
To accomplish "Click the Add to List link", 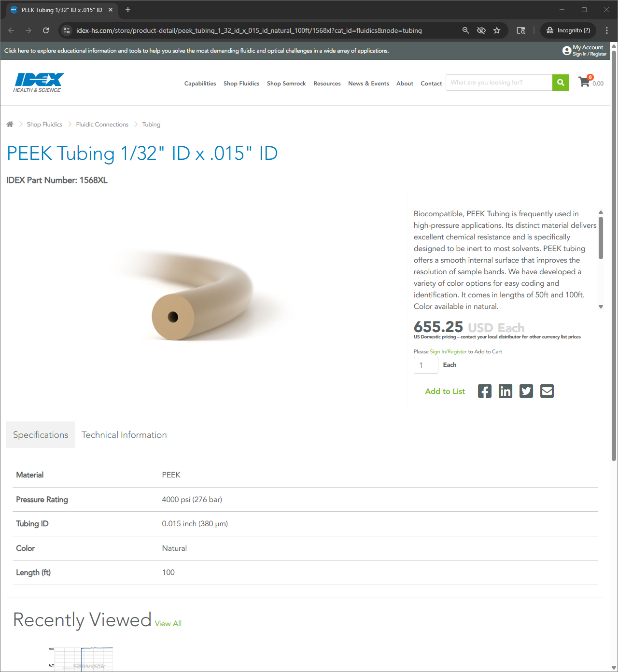I will pyautogui.click(x=445, y=391).
